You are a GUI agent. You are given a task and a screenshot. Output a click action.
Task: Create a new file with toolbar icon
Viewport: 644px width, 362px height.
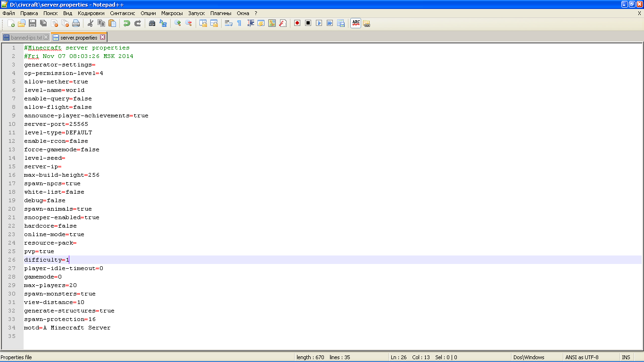point(11,23)
